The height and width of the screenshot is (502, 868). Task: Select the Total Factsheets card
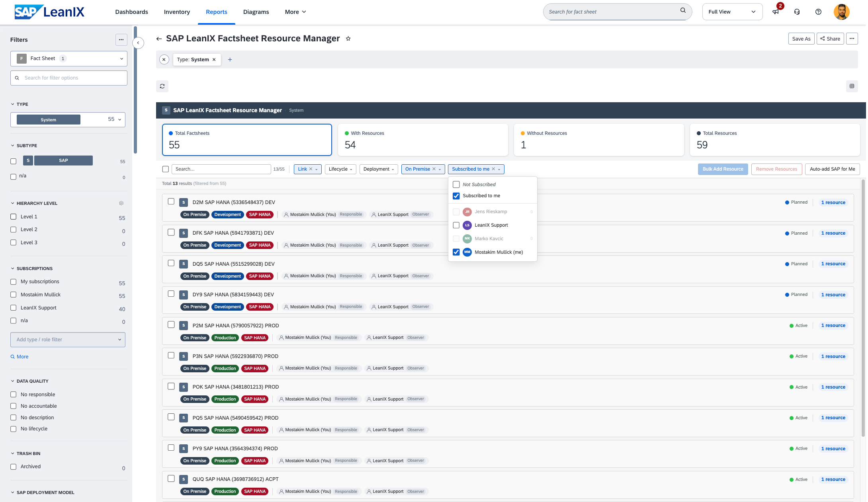(247, 140)
